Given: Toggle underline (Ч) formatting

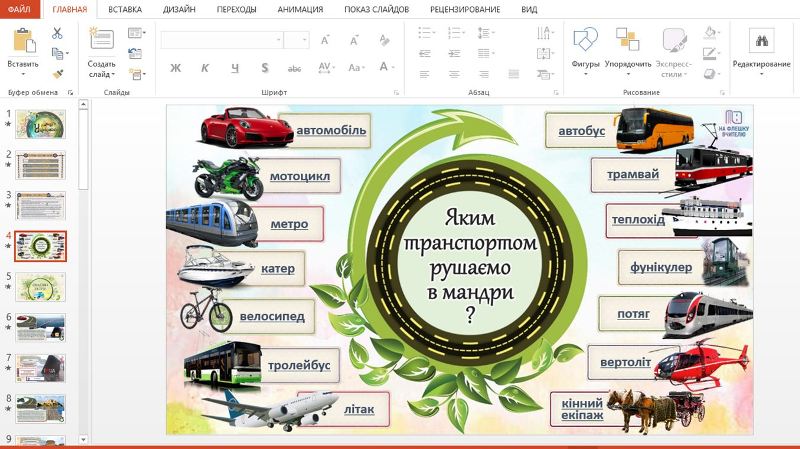Looking at the screenshot, I should [x=235, y=68].
